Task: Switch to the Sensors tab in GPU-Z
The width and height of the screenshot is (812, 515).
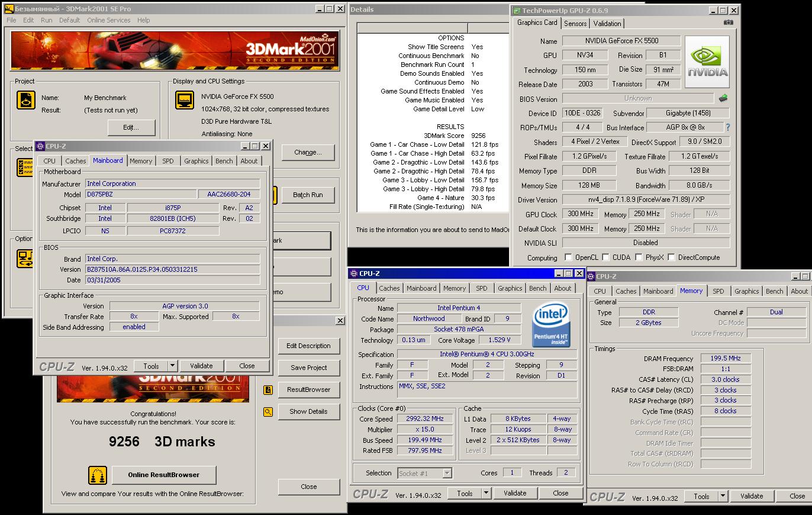Action: [575, 24]
